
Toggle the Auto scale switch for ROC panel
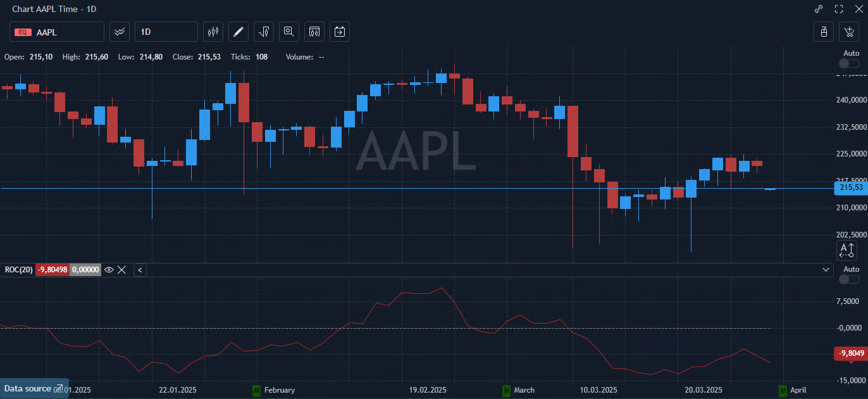[x=848, y=279]
